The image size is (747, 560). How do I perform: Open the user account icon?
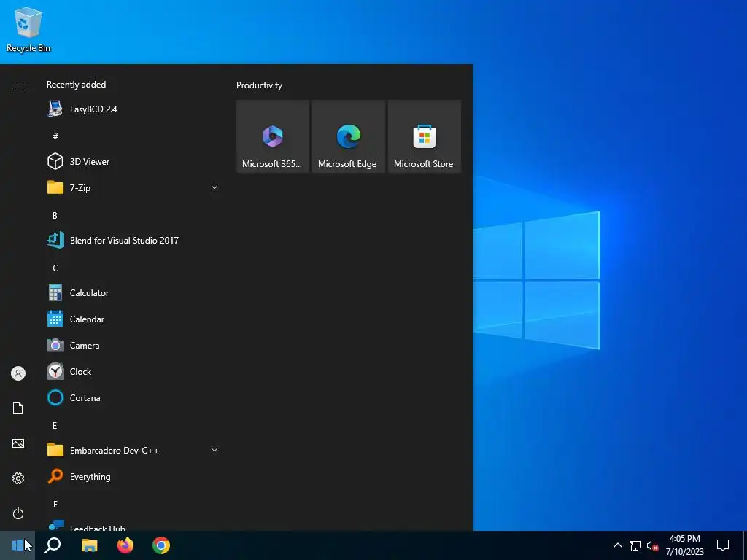(x=18, y=373)
